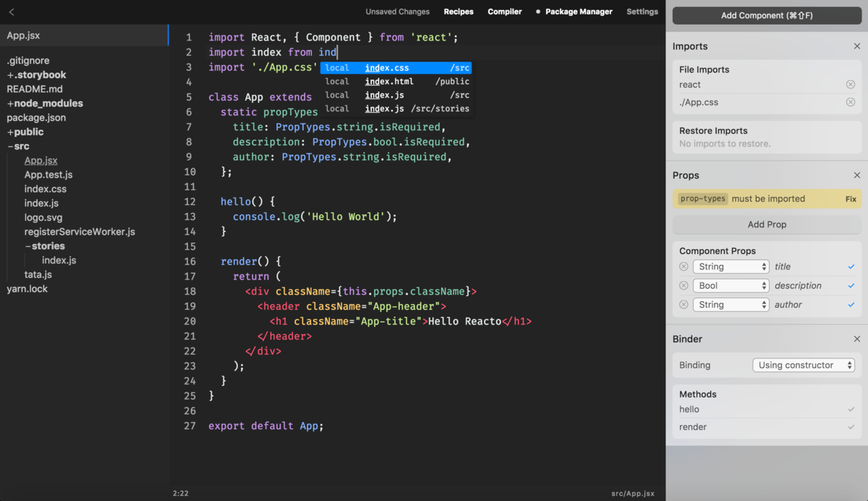Delete the title prop with its remove icon
The width and height of the screenshot is (868, 501).
[x=684, y=266]
